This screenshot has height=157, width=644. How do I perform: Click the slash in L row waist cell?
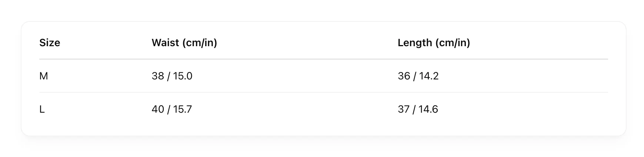[168, 109]
